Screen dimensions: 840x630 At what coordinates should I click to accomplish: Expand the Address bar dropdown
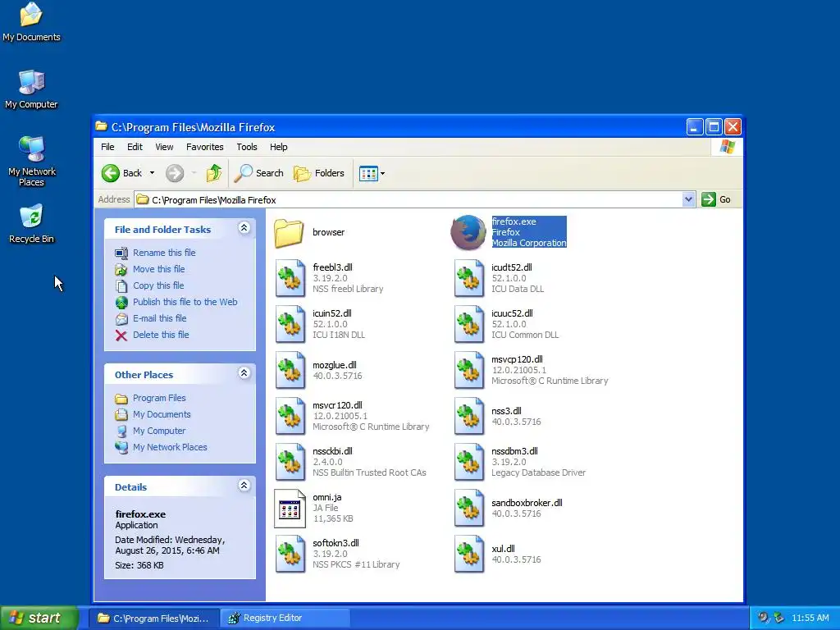coord(688,200)
